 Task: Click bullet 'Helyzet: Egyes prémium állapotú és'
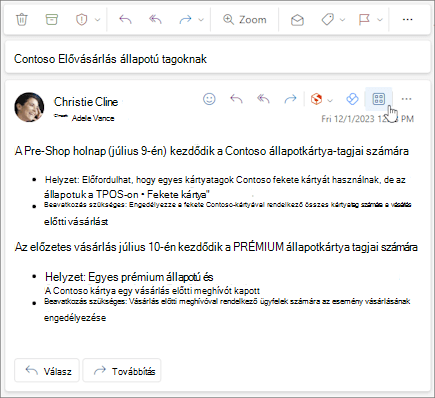click(129, 277)
